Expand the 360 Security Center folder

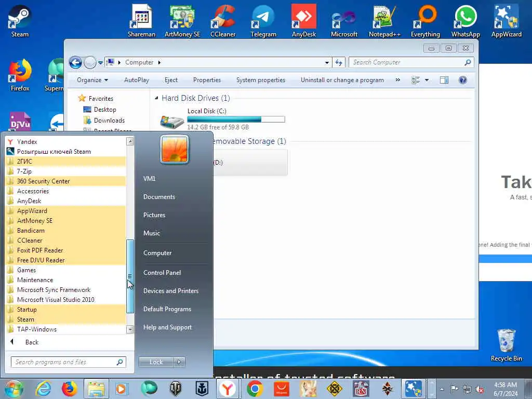point(66,181)
